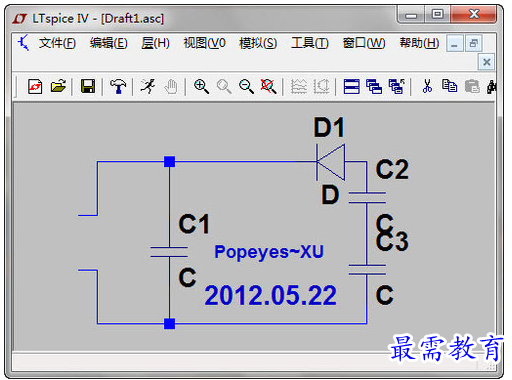The image size is (512, 380).
Task: Close the Draft1.asc document with the small X
Action: point(486,62)
